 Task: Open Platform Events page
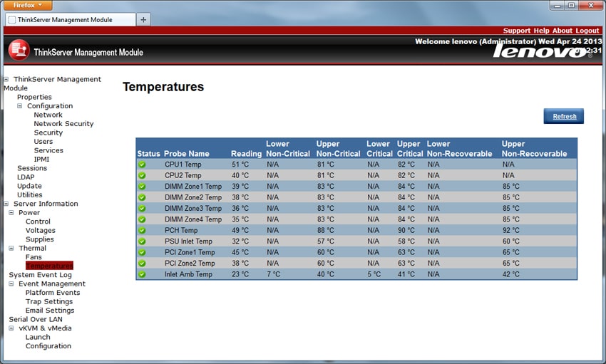tap(53, 293)
